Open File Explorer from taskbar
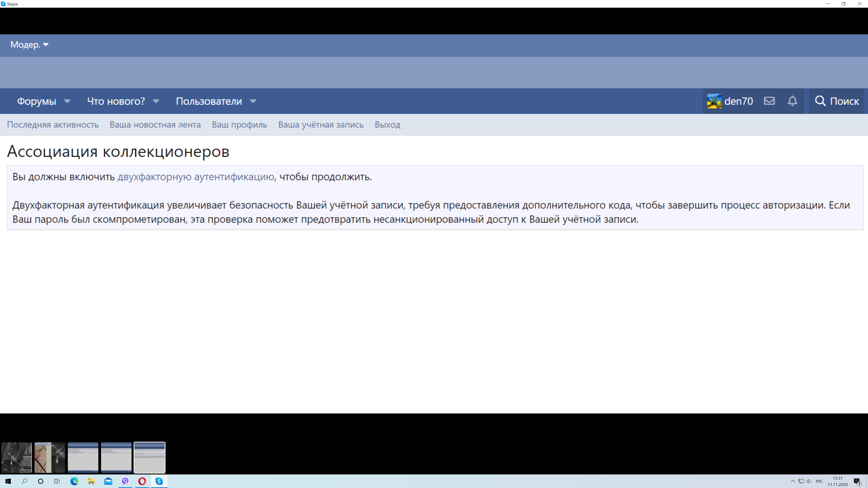The width and height of the screenshot is (868, 488). tap(91, 481)
